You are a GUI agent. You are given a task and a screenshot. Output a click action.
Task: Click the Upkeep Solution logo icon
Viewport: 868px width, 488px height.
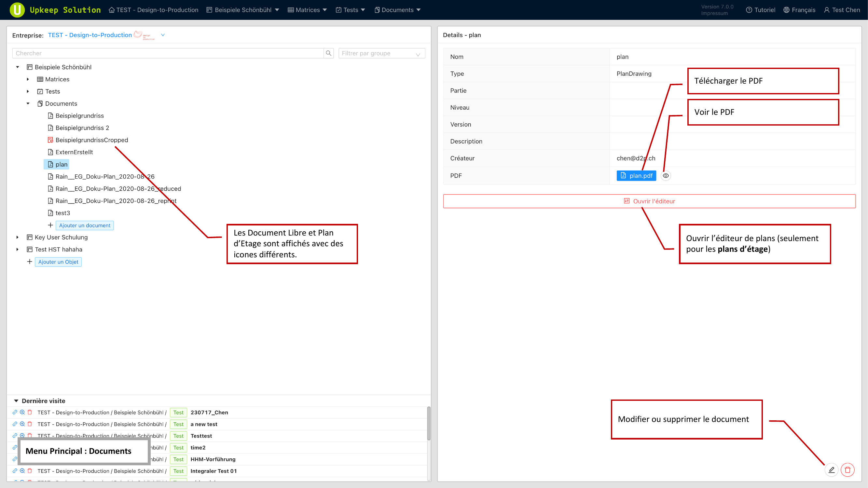point(17,10)
